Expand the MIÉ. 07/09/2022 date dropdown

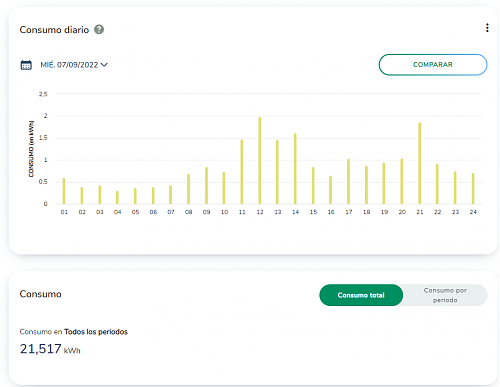tap(74, 65)
